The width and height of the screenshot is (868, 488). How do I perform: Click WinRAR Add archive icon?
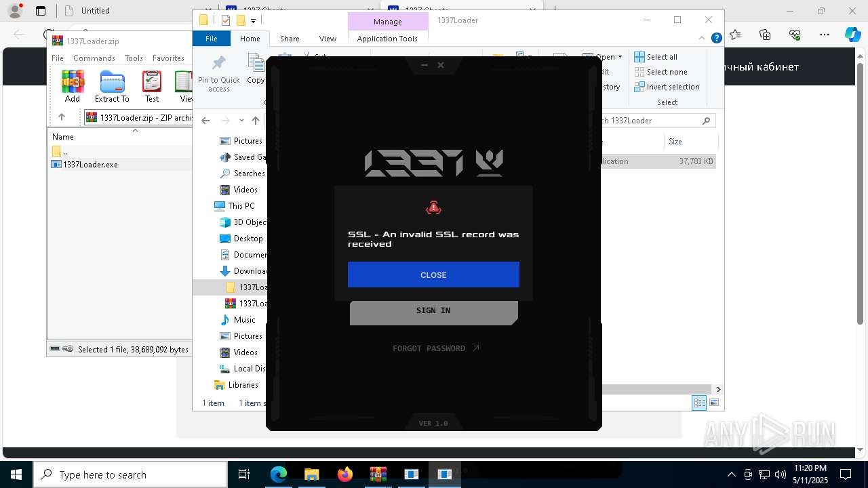pos(73,87)
